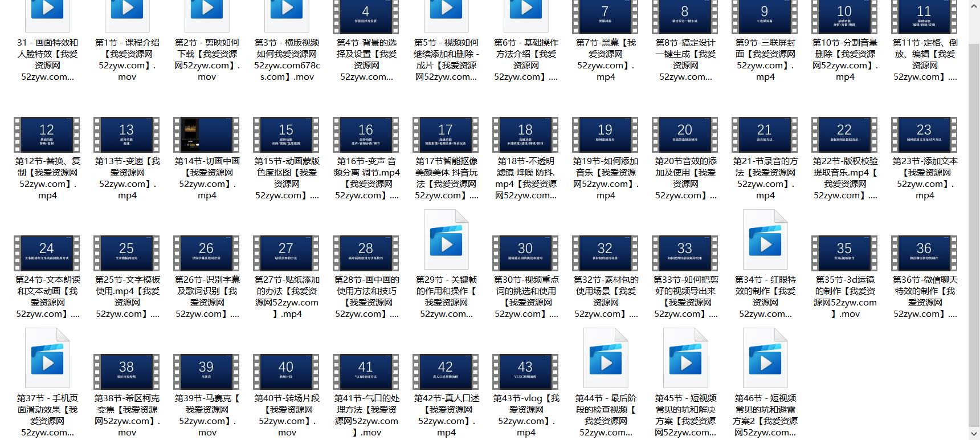Click the file icon for 第44节 最后阶段的检查视频

coord(606,358)
